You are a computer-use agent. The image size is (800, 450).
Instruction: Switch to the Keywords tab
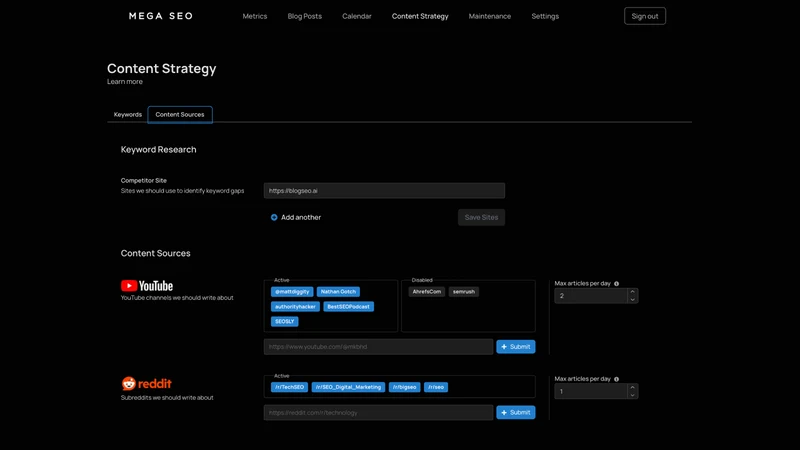click(x=128, y=114)
